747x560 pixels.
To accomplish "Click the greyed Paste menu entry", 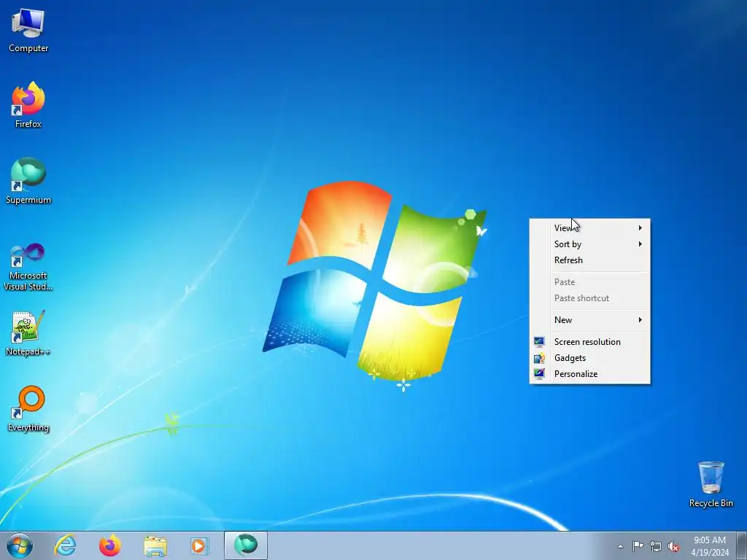I will click(589, 282).
